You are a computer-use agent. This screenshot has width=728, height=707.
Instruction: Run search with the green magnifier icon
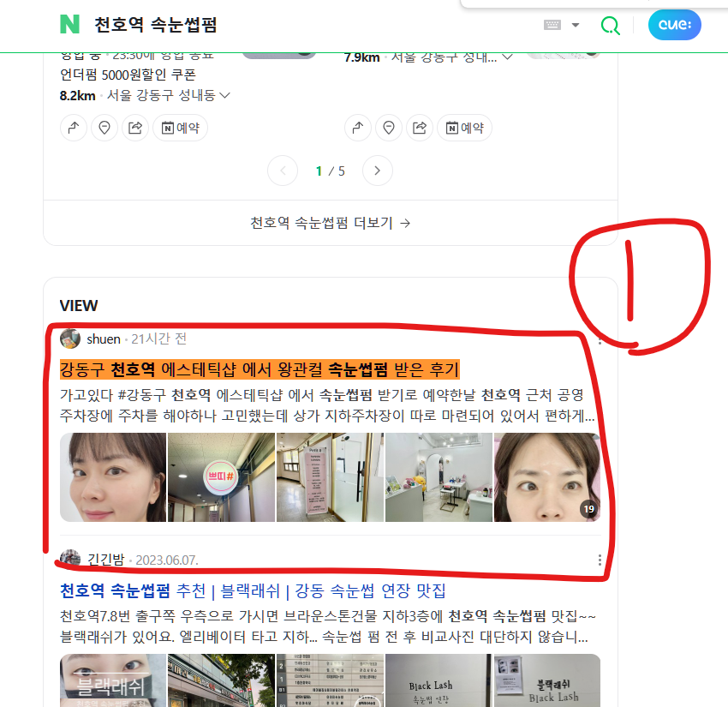point(610,25)
